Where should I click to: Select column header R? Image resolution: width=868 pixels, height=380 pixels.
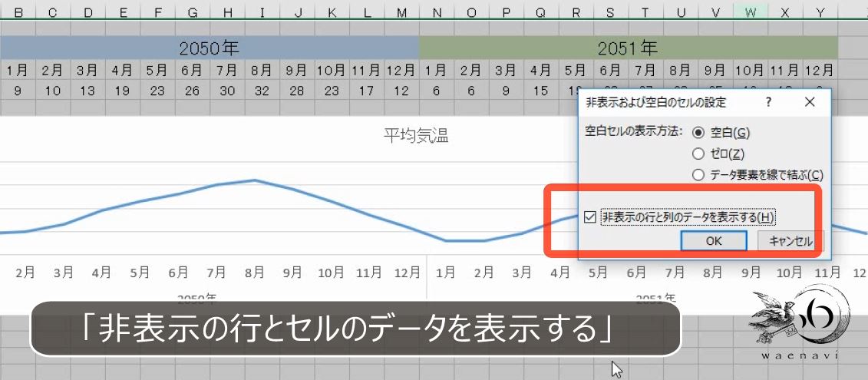[x=576, y=13]
